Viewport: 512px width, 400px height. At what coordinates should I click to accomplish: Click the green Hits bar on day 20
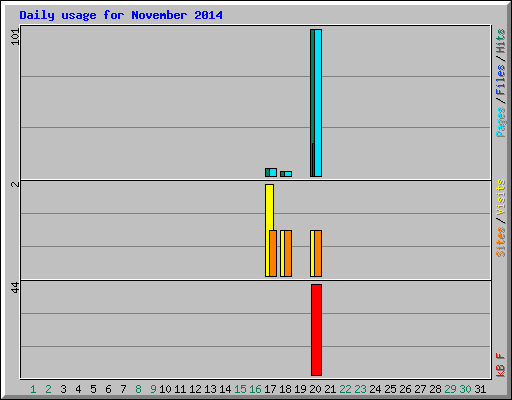coord(312,103)
